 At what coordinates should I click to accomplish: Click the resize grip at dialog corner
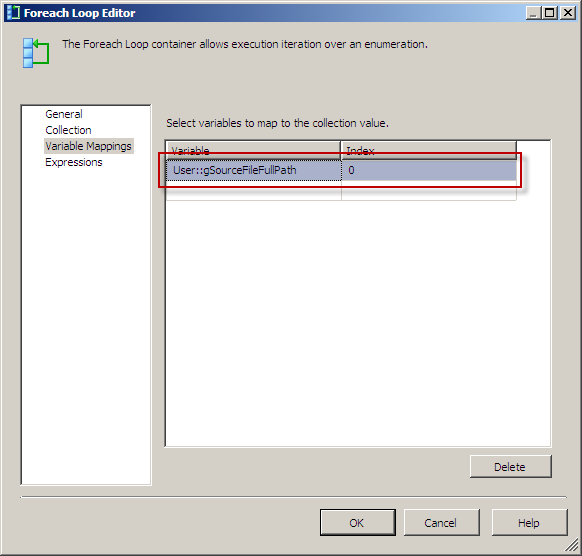click(x=572, y=546)
